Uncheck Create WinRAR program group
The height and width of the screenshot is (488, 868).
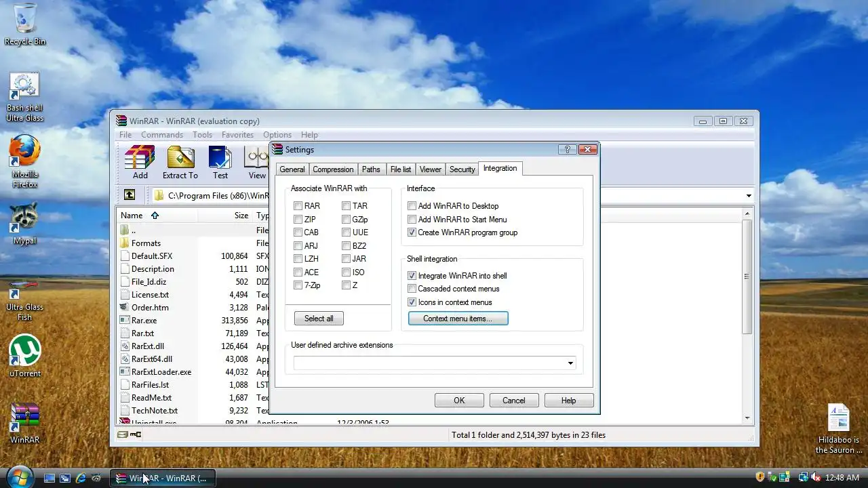(412, 232)
